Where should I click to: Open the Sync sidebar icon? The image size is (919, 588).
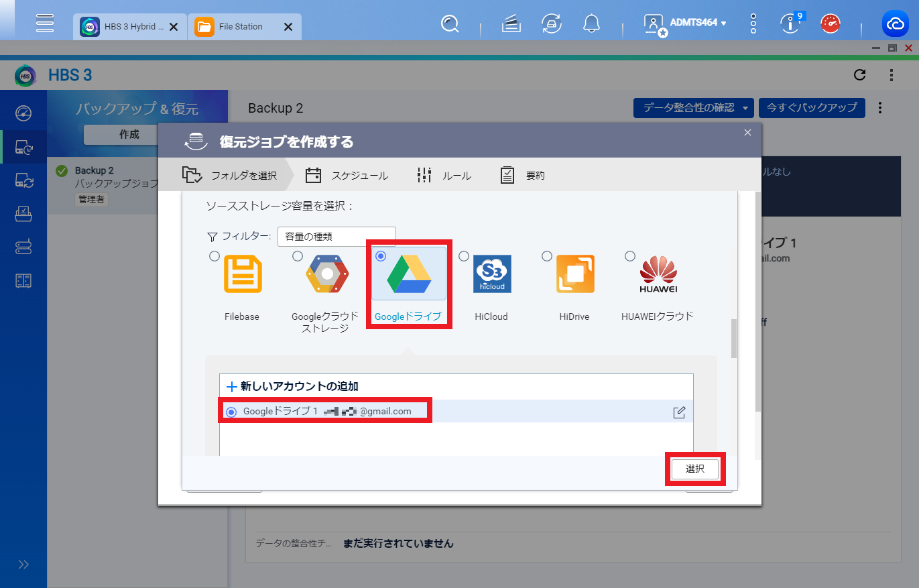(23, 180)
